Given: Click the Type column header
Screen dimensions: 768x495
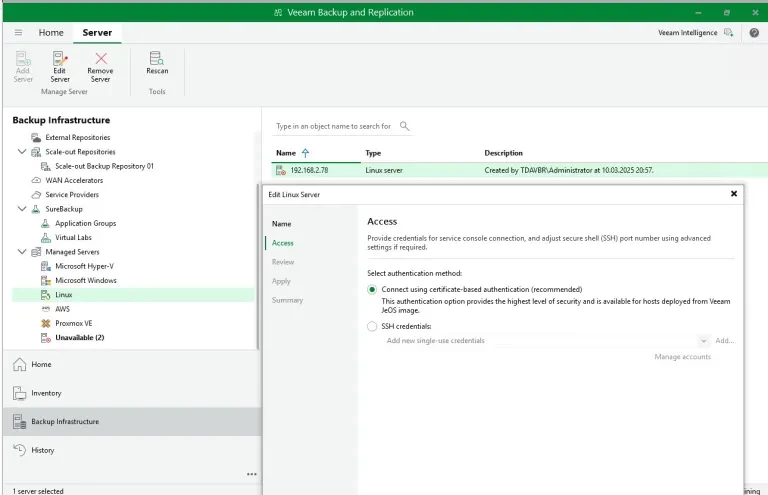Looking at the screenshot, I should tap(373, 153).
